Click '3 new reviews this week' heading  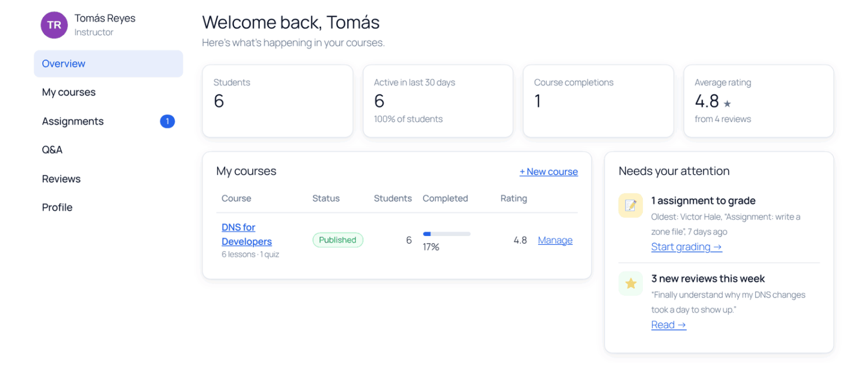pos(708,279)
